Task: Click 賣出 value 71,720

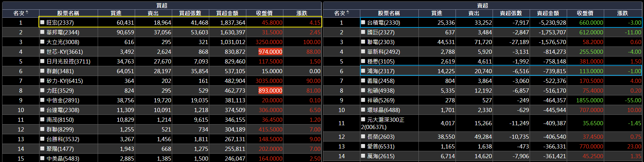Action: (483, 42)
